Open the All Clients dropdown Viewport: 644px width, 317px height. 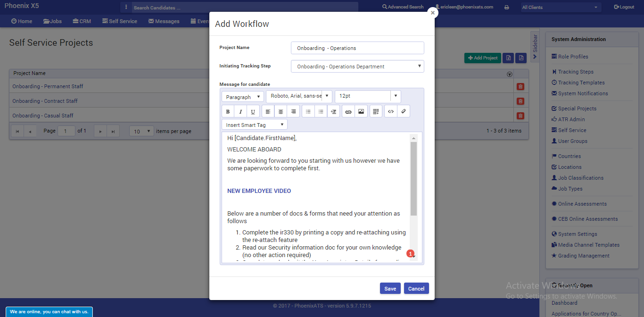561,7
